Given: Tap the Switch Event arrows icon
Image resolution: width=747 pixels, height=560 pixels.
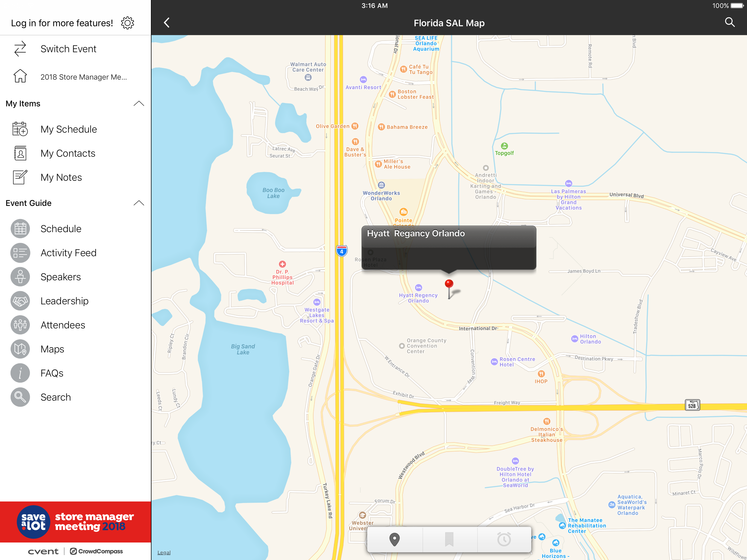Looking at the screenshot, I should pos(20,49).
